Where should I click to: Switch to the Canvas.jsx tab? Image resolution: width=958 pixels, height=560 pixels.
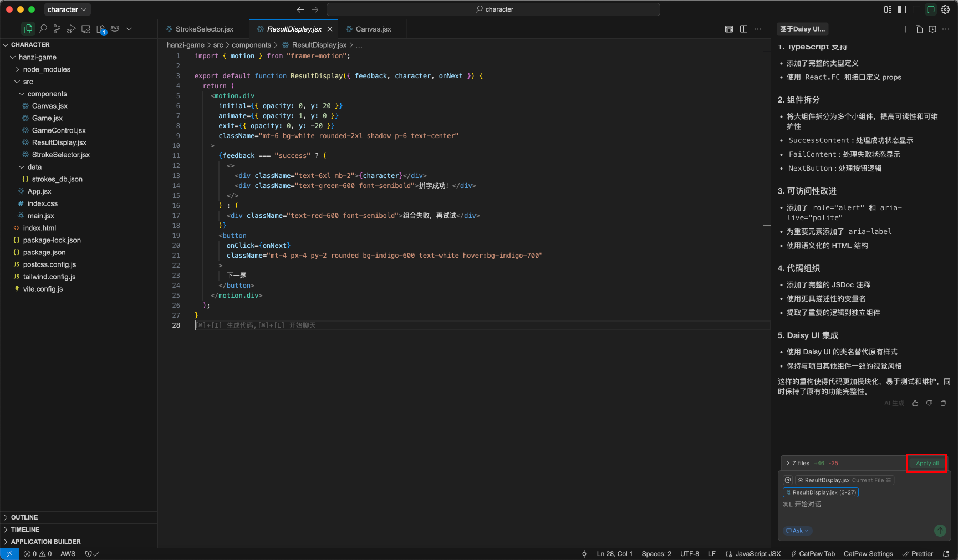pyautogui.click(x=373, y=29)
